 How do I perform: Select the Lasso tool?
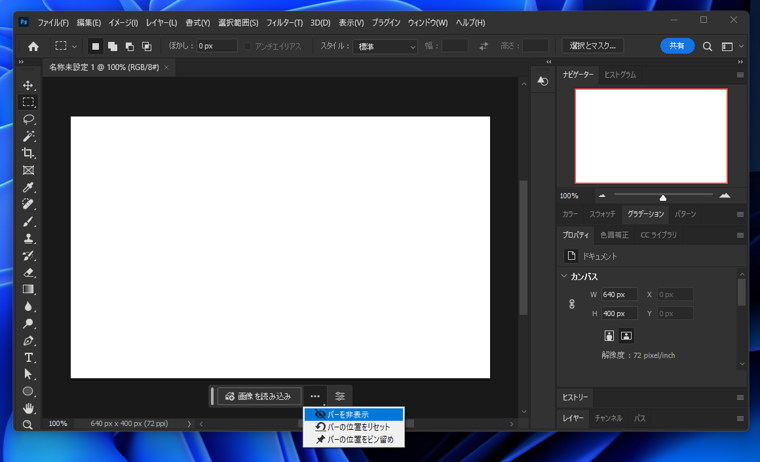coord(28,119)
